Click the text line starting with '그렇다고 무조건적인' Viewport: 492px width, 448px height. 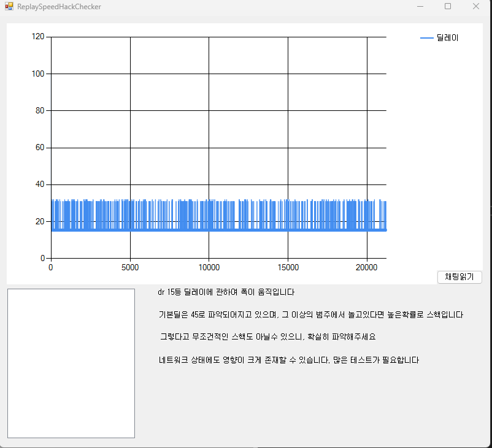tap(267, 337)
